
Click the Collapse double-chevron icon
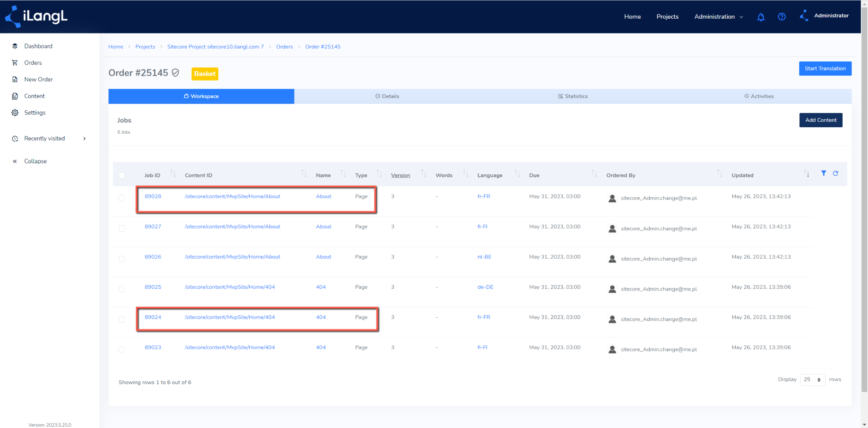click(x=15, y=161)
